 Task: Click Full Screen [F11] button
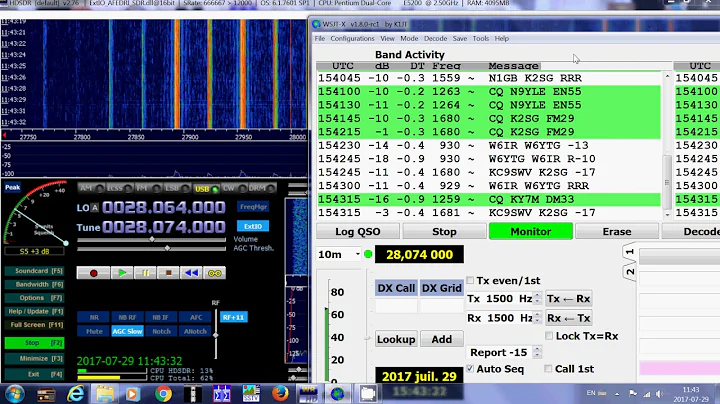tap(34, 325)
